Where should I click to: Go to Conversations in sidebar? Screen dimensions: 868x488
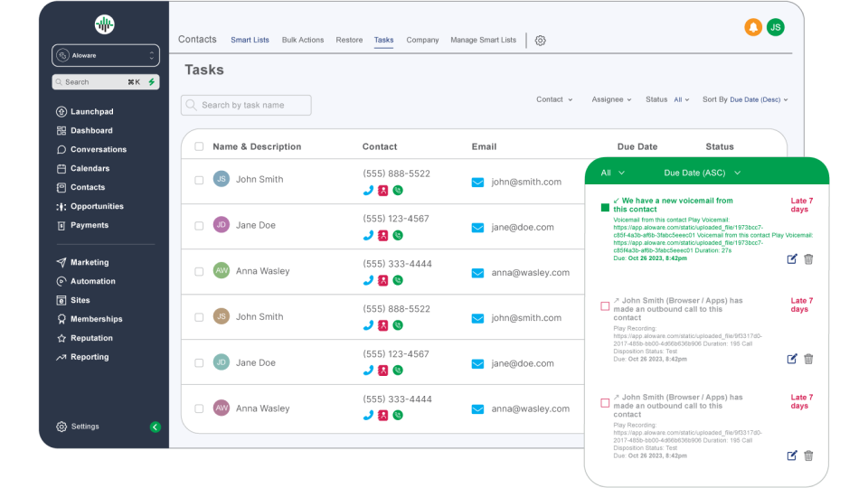pyautogui.click(x=91, y=149)
